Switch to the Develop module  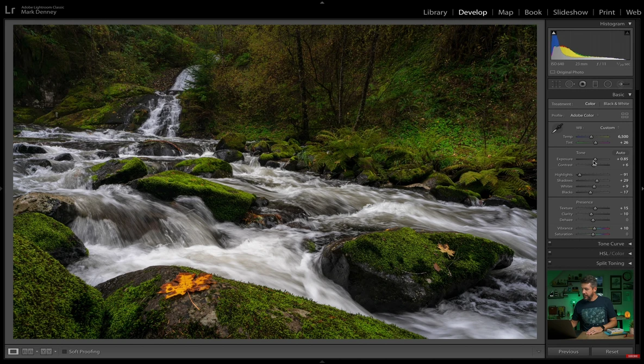click(473, 12)
